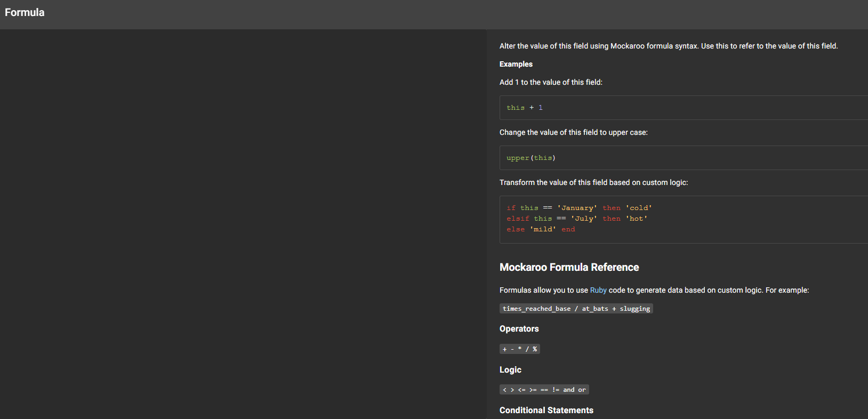Image resolution: width=868 pixels, height=419 pixels.
Task: Click the '< > <= >= == != and or' logic snippet
Action: (x=544, y=390)
